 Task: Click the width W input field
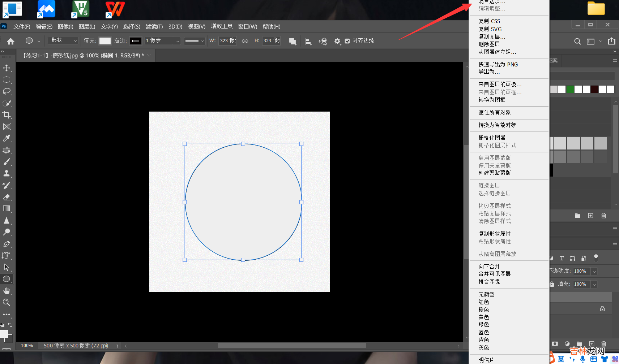228,41
